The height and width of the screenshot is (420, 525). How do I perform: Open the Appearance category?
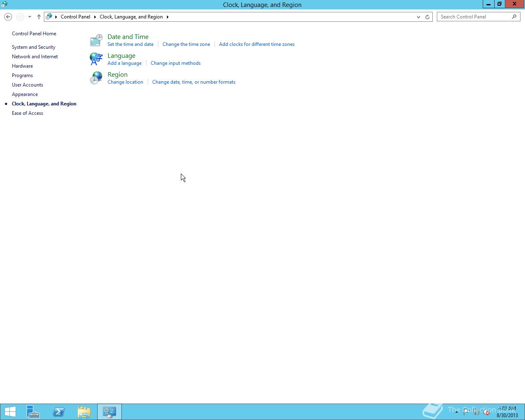[x=25, y=94]
